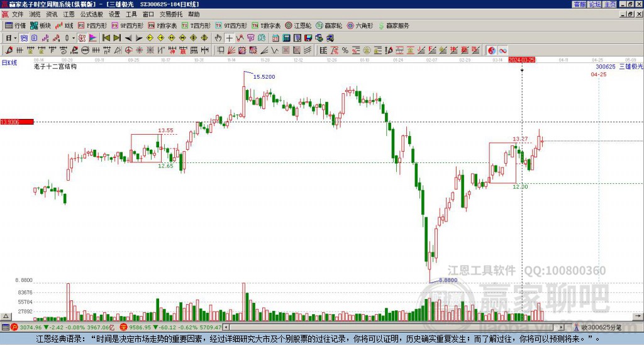Image resolution: width=644 pixels, height=345 pixels.
Task: Click the 2024-03-25 date marker
Action: pyautogui.click(x=522, y=60)
